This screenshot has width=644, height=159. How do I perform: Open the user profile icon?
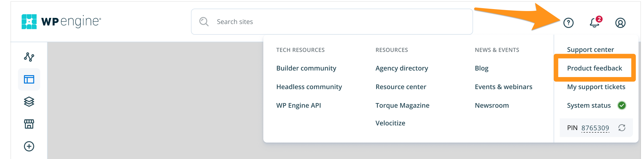click(620, 23)
